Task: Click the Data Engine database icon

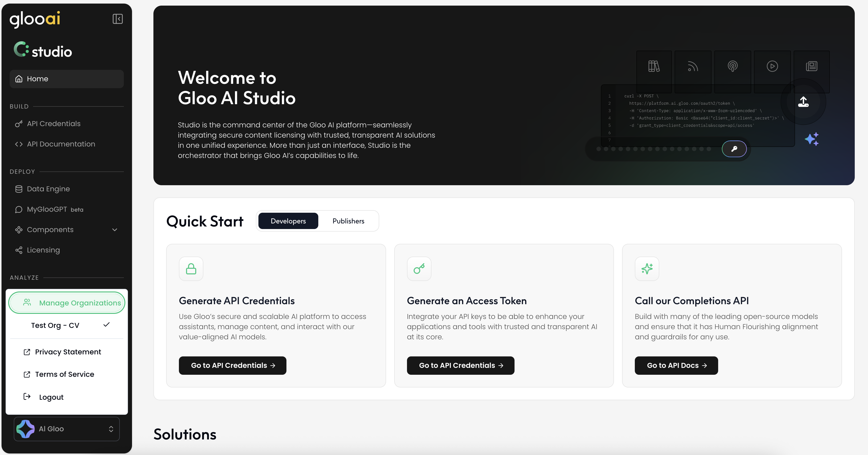Action: (19, 189)
